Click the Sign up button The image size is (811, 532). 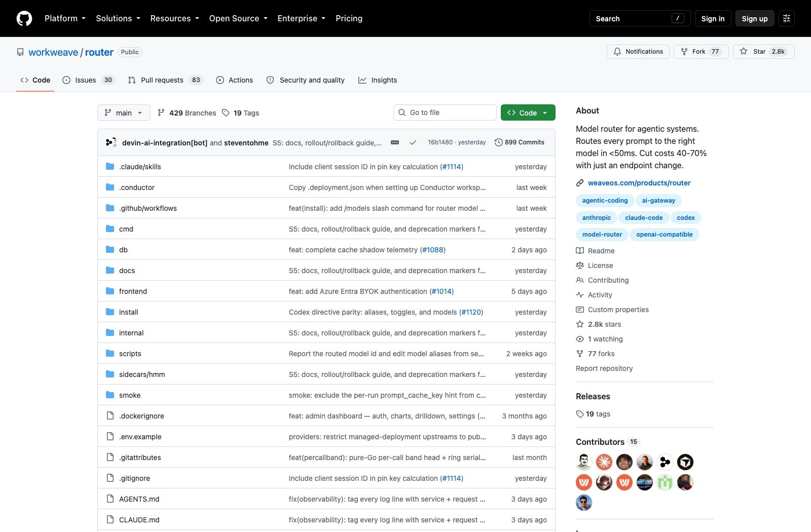[x=755, y=18]
